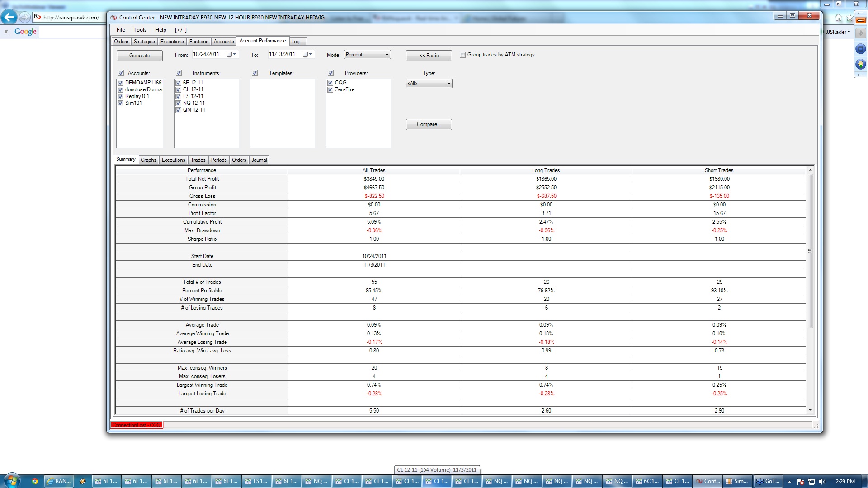The width and height of the screenshot is (868, 488).
Task: Uncheck the Sim101 account
Action: 120,103
